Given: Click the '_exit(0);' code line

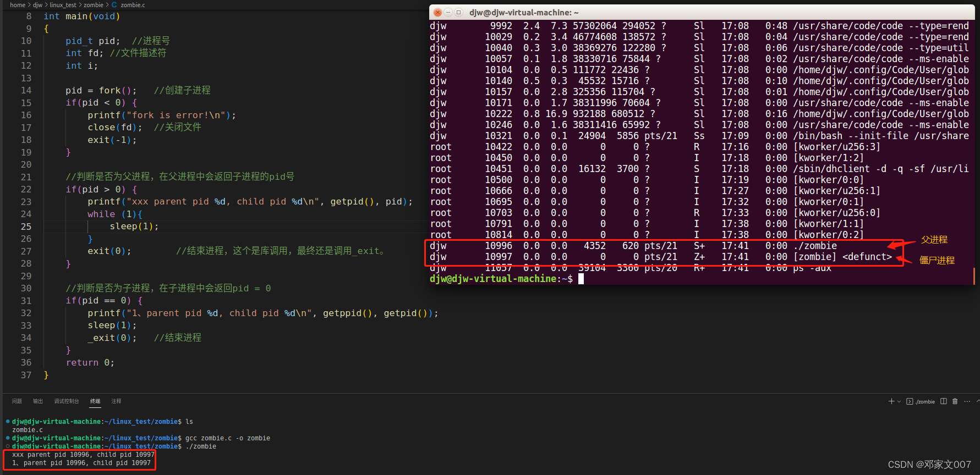Looking at the screenshot, I should point(112,338).
